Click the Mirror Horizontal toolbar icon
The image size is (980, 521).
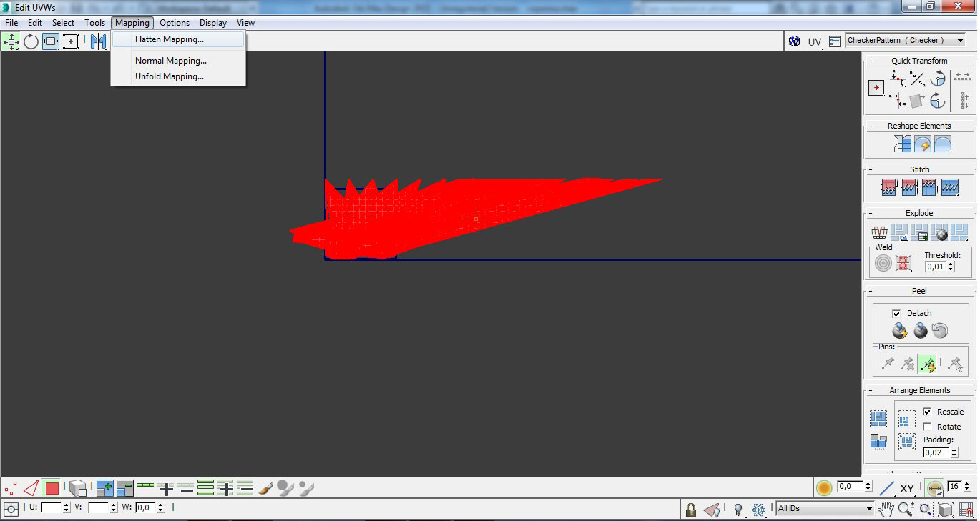[x=99, y=41]
